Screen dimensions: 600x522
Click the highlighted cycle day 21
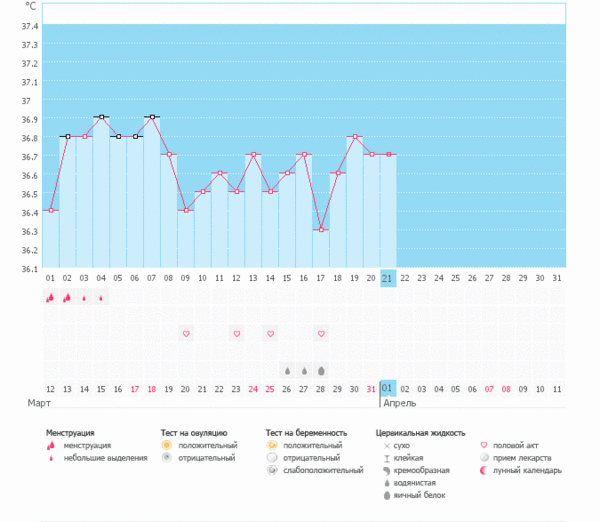[388, 278]
